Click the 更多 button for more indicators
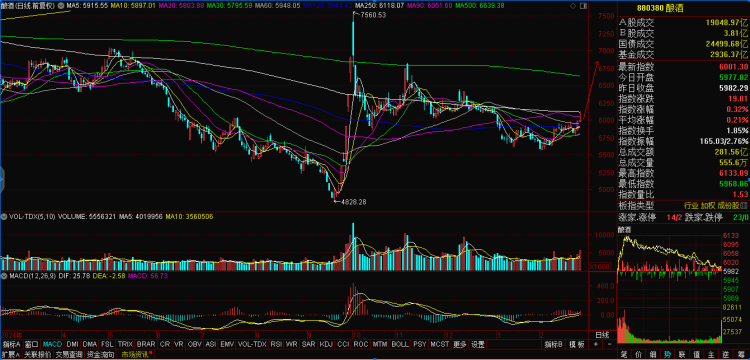Image resolution: width=750 pixels, height=360 pixels. [x=459, y=344]
